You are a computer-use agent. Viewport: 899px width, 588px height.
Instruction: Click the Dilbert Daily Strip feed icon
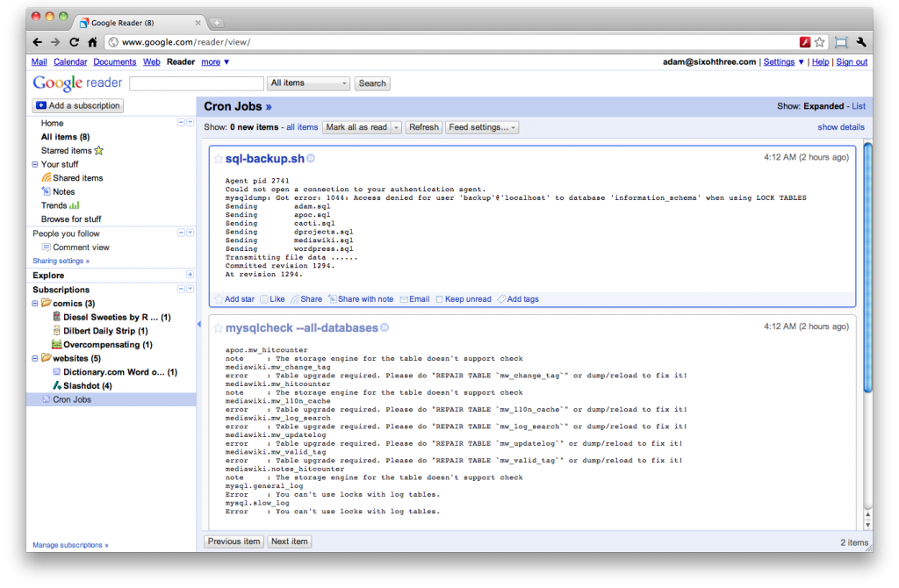point(57,330)
